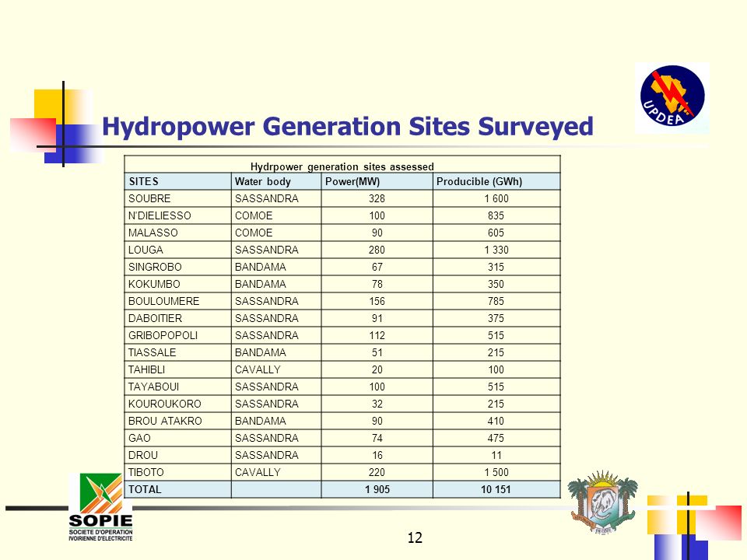Click DROU's power value 16
This screenshot has height=560, width=747.
(x=377, y=456)
